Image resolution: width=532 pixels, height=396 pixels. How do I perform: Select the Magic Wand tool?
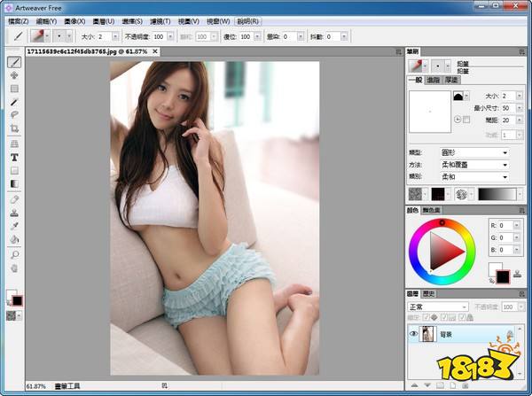(14, 102)
